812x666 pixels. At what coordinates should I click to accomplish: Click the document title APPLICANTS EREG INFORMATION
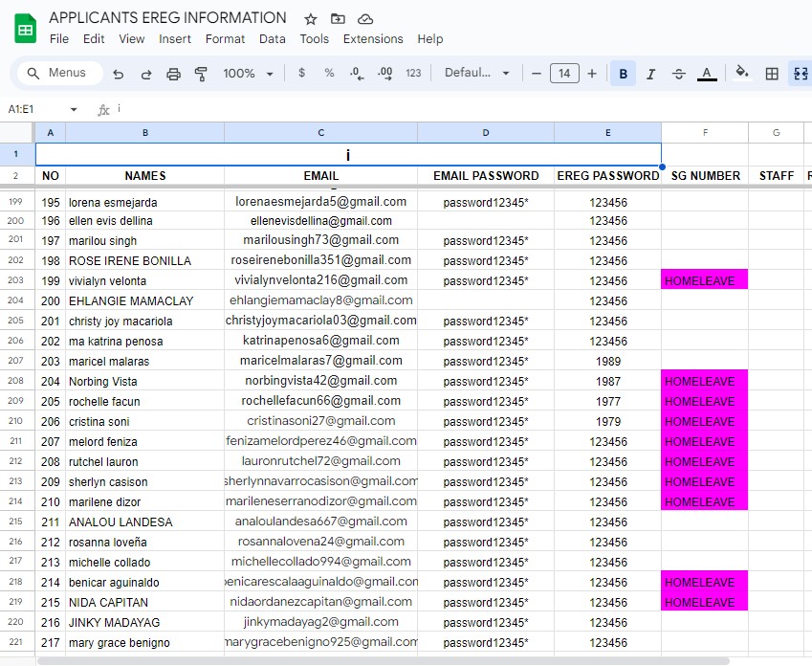tap(167, 17)
